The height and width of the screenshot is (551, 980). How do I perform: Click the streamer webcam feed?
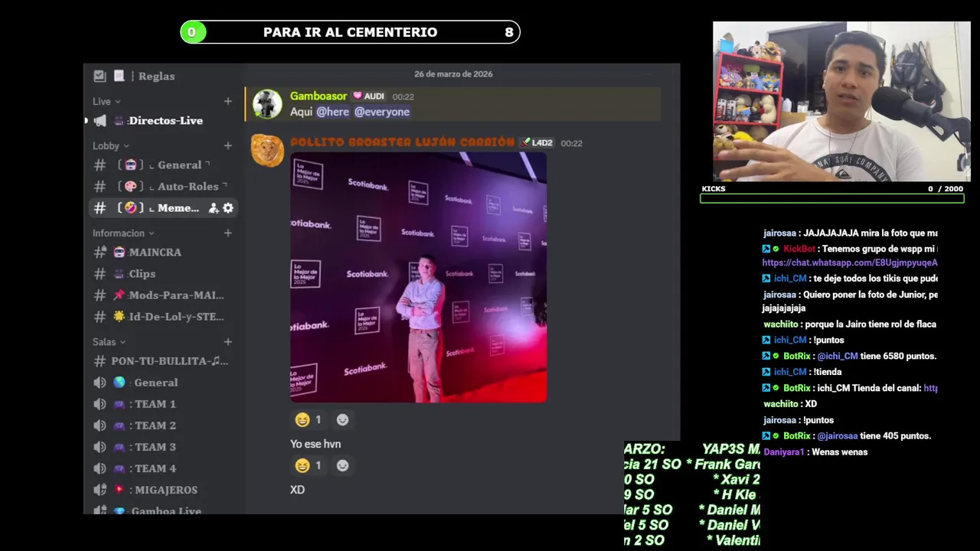coord(841,101)
